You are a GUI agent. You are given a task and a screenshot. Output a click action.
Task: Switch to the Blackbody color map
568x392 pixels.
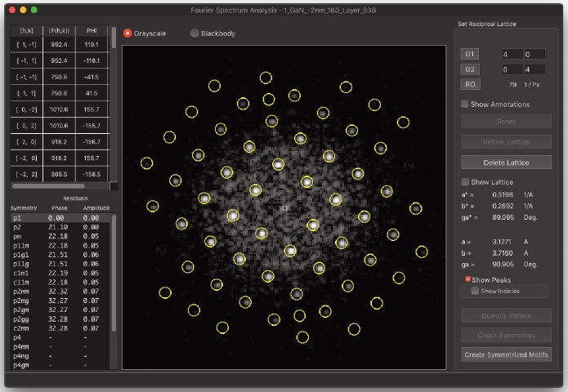195,33
